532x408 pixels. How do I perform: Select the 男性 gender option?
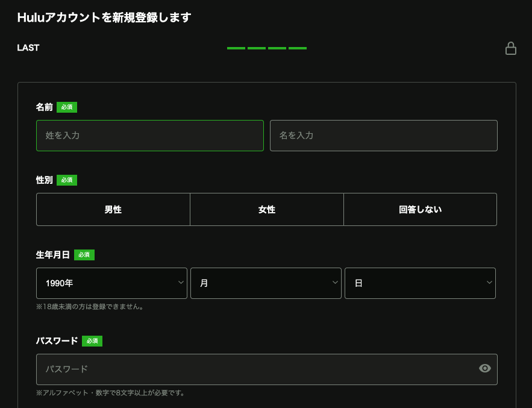pyautogui.click(x=113, y=209)
